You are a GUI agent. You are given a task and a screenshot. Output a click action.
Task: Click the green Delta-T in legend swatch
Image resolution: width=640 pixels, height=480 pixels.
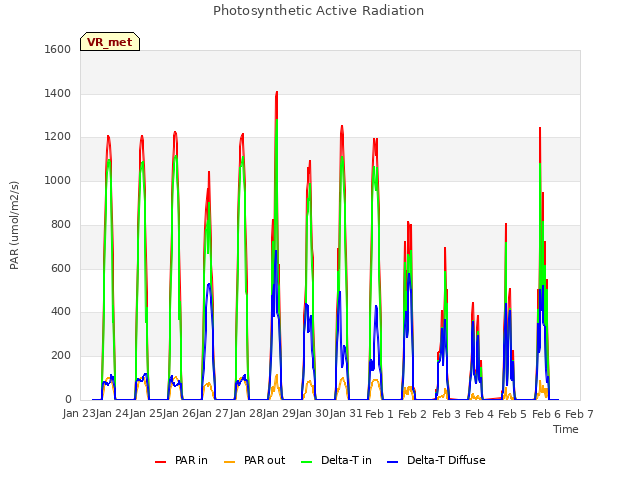click(307, 461)
